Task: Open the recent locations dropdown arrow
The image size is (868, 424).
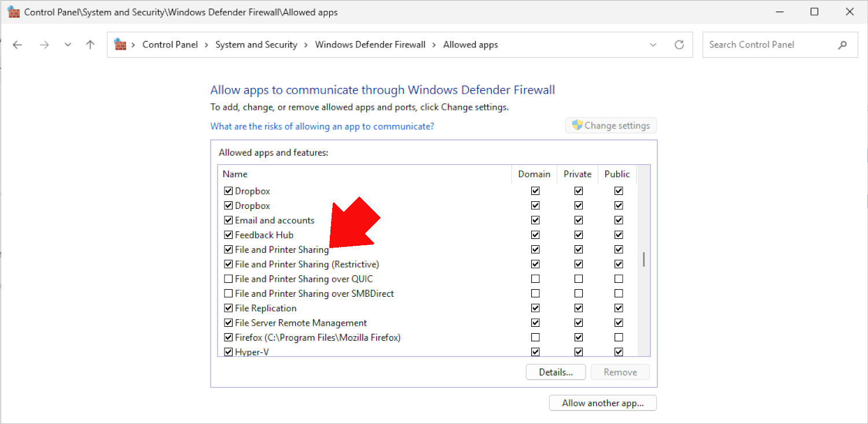Action: click(x=68, y=45)
